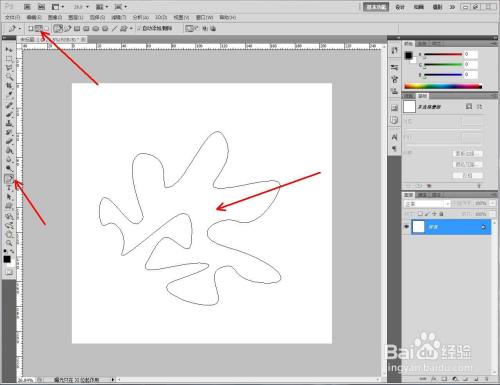
Task: Select the 基本功能 workspace button
Action: pyautogui.click(x=376, y=7)
